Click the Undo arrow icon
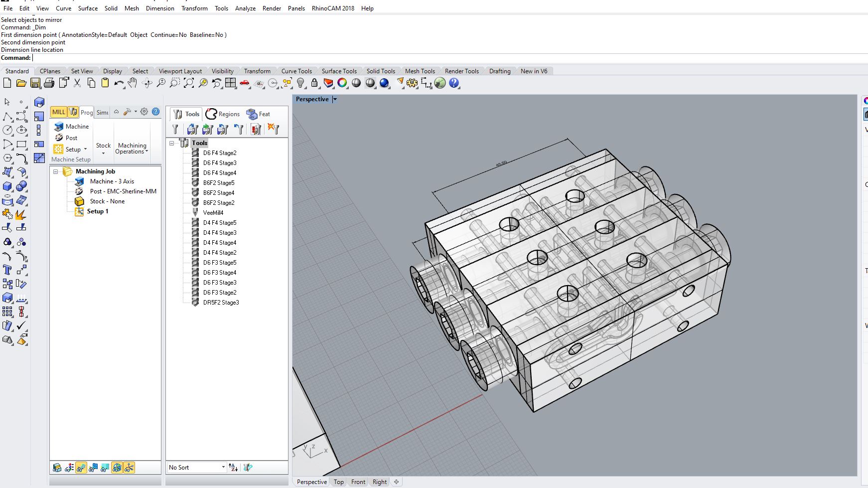 tap(118, 83)
